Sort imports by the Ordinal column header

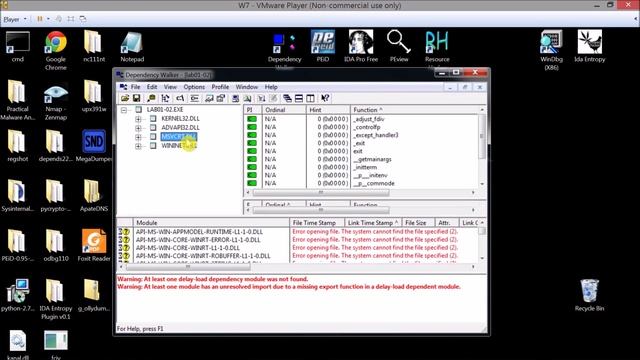coord(283,110)
